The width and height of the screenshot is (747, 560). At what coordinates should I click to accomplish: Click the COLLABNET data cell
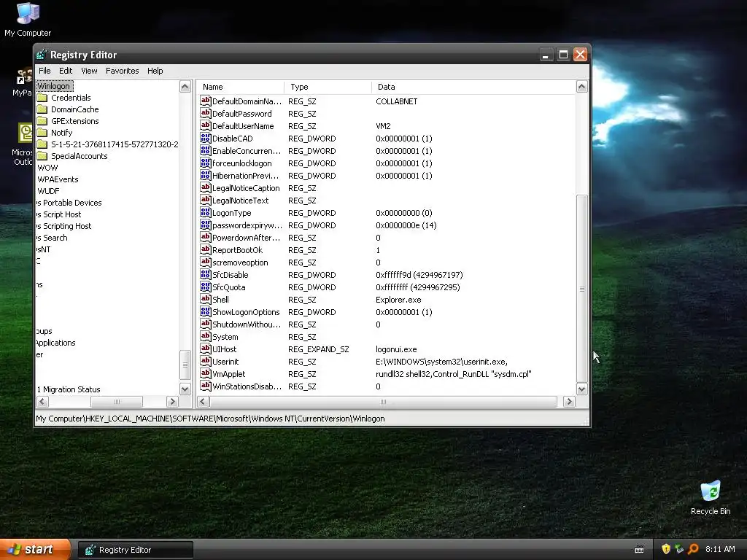[x=396, y=101]
